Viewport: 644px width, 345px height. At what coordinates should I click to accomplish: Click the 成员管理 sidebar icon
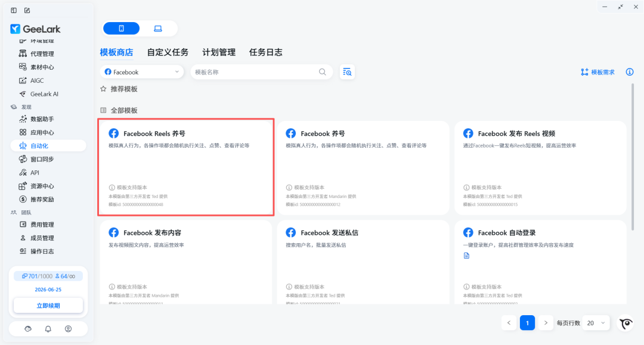click(x=23, y=238)
